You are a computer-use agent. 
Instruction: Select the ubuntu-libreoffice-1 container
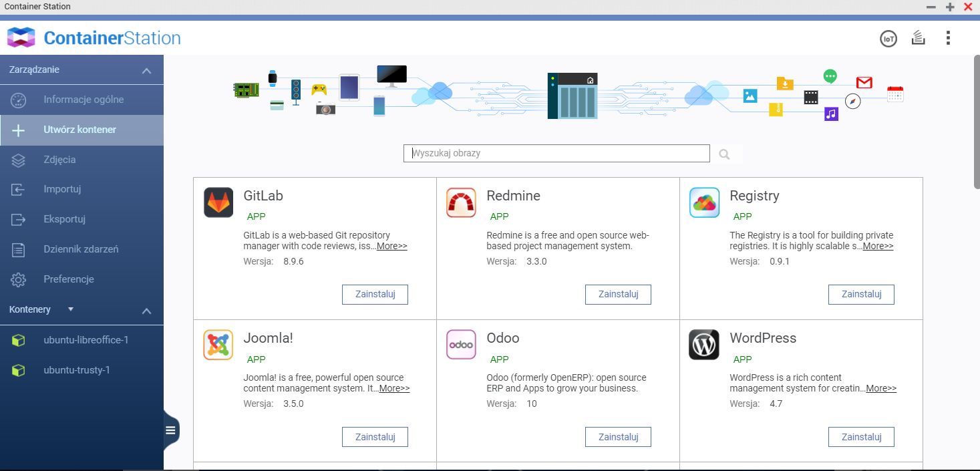click(81, 340)
